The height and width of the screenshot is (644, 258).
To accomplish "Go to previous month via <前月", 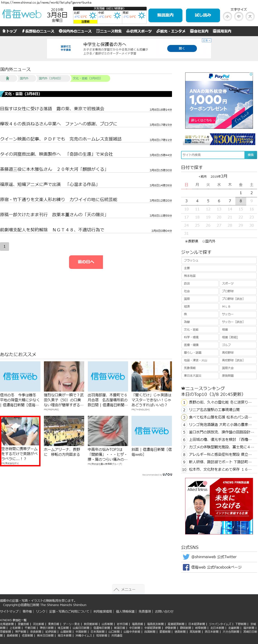I will click(x=202, y=176).
